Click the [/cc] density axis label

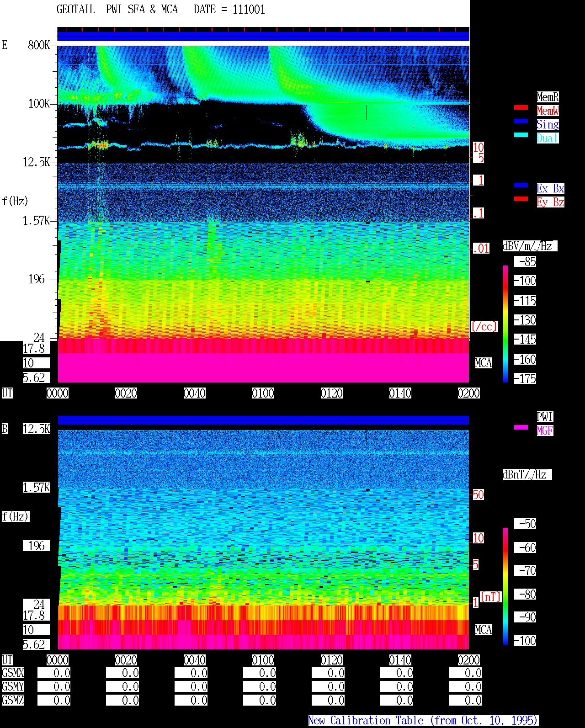[484, 326]
